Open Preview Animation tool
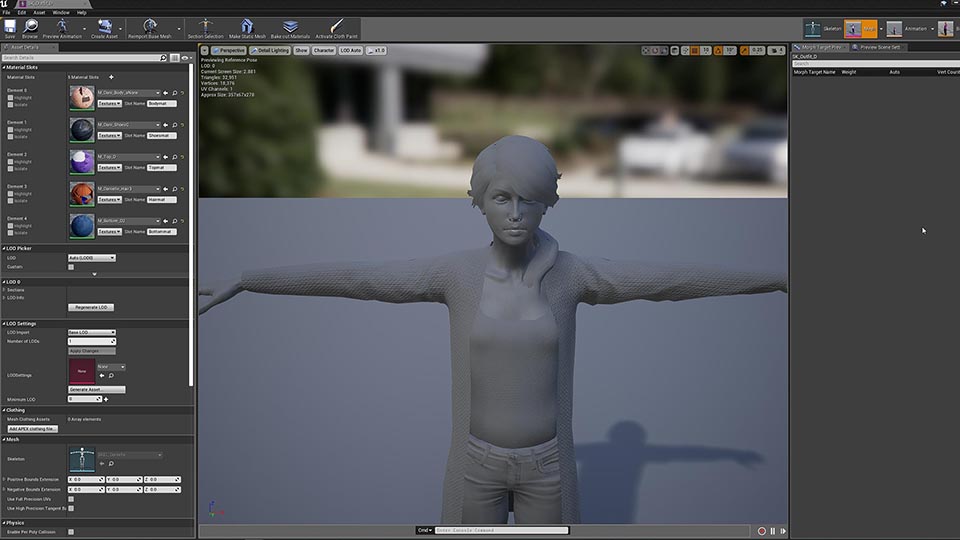This screenshot has height=540, width=960. (62, 28)
